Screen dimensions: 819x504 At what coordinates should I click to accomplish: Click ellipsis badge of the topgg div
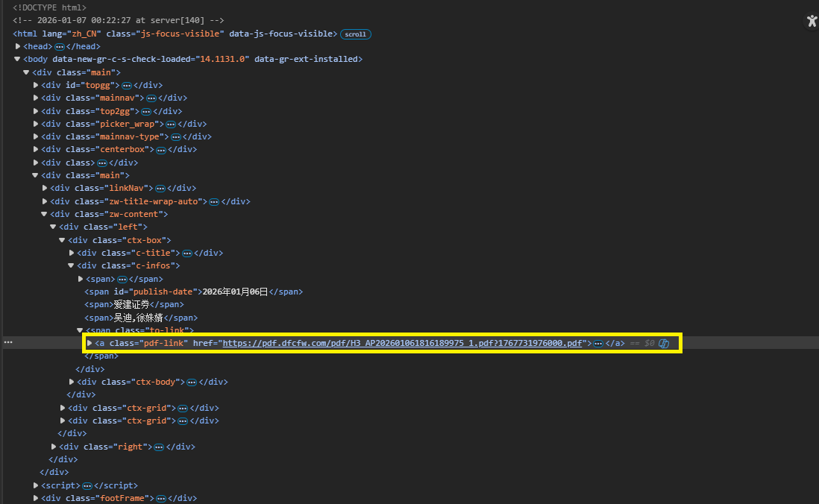127,86
